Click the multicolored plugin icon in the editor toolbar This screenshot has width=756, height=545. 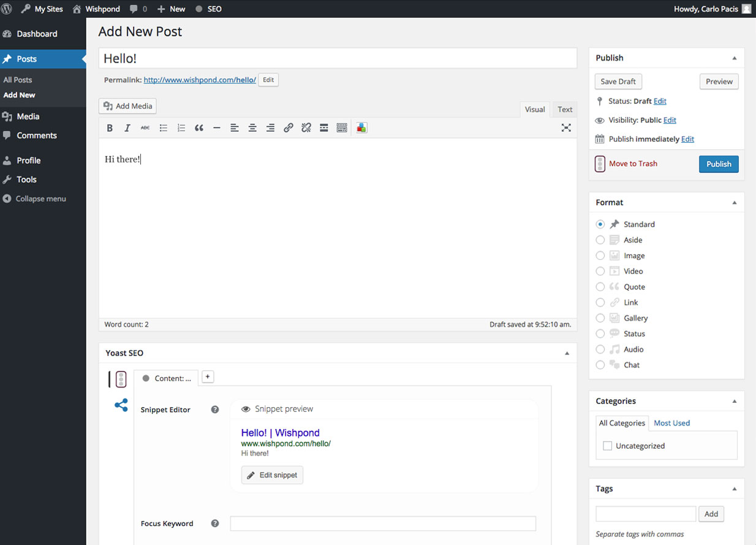pos(361,128)
